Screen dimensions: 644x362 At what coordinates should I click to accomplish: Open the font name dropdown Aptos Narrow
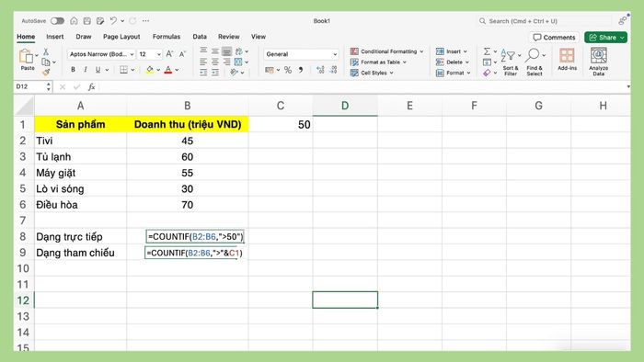pos(101,54)
